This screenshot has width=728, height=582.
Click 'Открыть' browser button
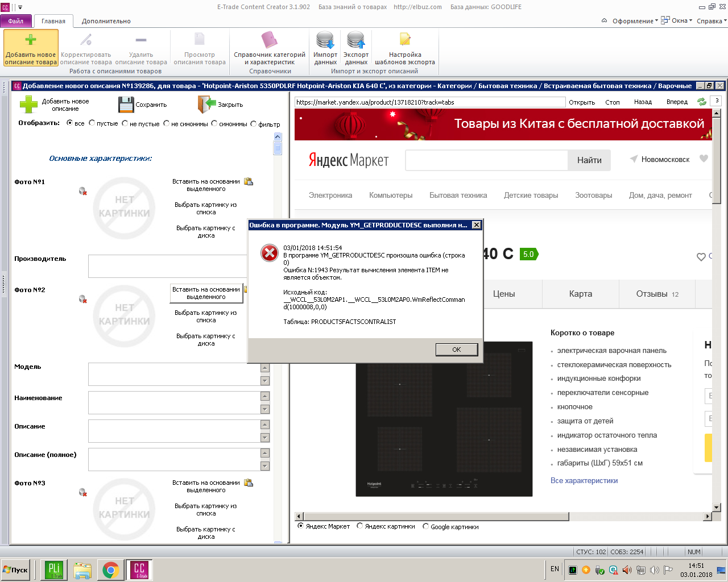[x=582, y=102]
